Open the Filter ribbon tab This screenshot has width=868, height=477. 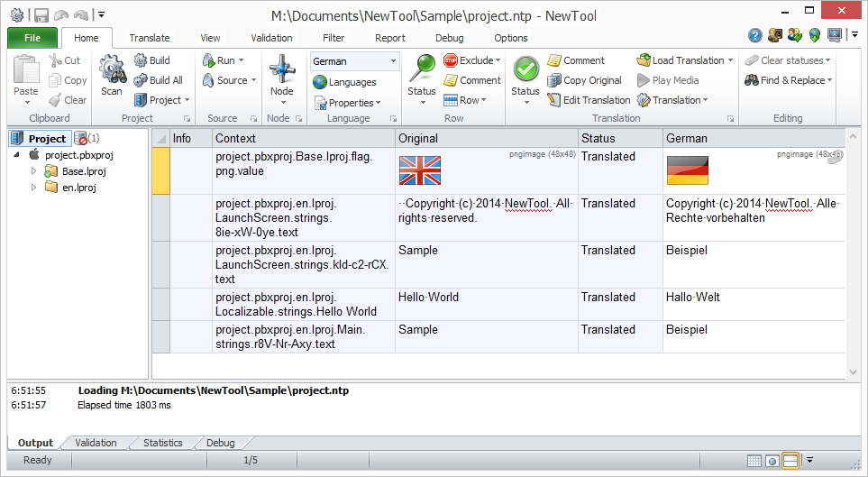click(333, 38)
